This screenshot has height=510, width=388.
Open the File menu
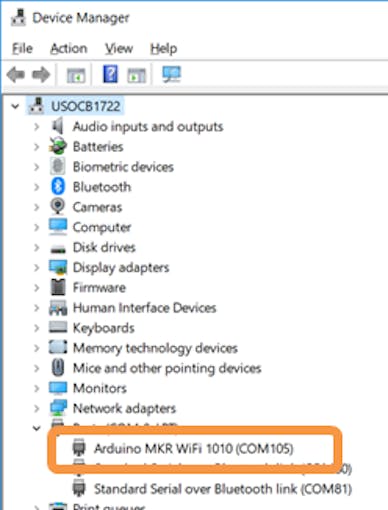pyautogui.click(x=22, y=49)
